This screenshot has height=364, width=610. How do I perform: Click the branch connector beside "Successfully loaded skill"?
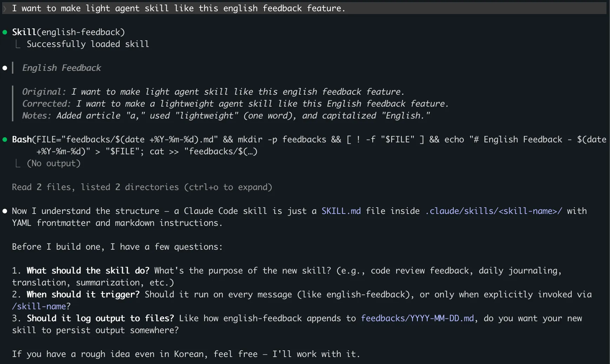click(18, 44)
